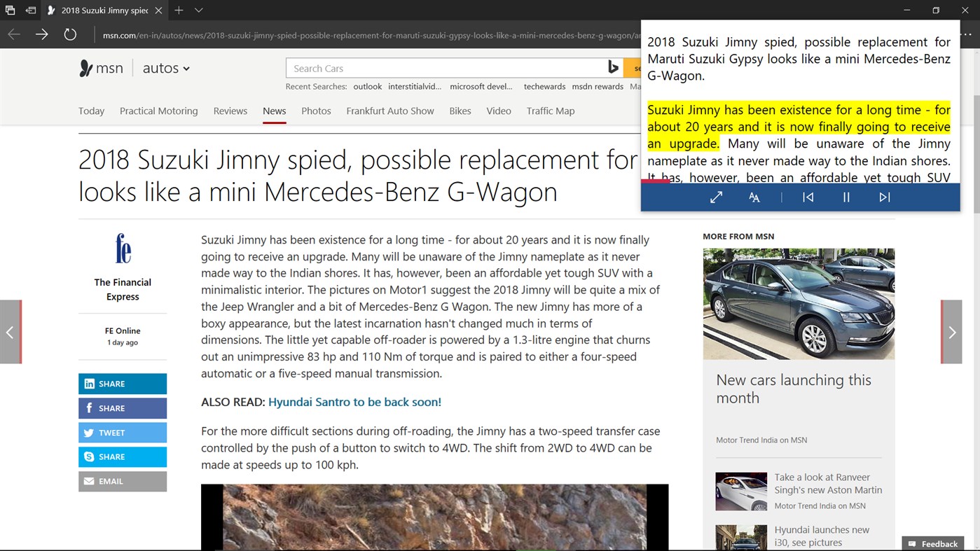Click the 'FE Online' author text
Screen dimensions: 980x551
click(x=123, y=330)
